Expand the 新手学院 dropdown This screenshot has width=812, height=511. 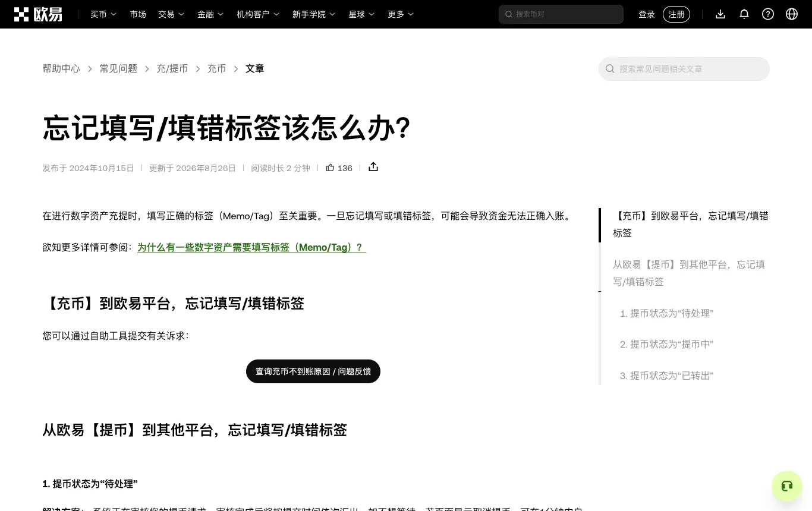pyautogui.click(x=314, y=14)
